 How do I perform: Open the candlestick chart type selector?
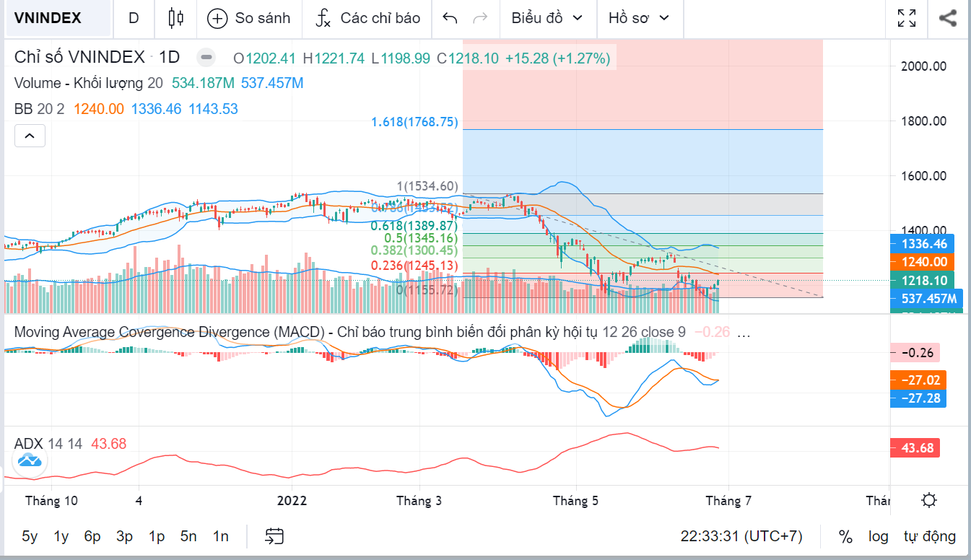coord(175,18)
